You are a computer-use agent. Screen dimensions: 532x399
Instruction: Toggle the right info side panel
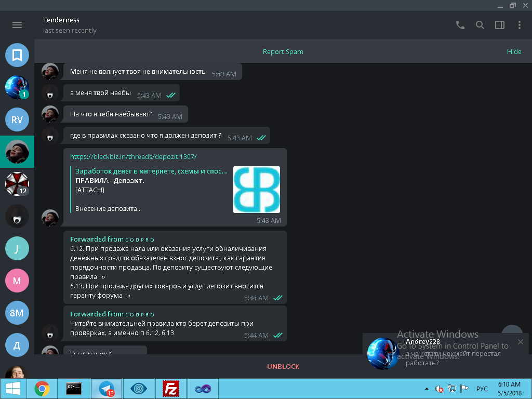[x=500, y=25]
